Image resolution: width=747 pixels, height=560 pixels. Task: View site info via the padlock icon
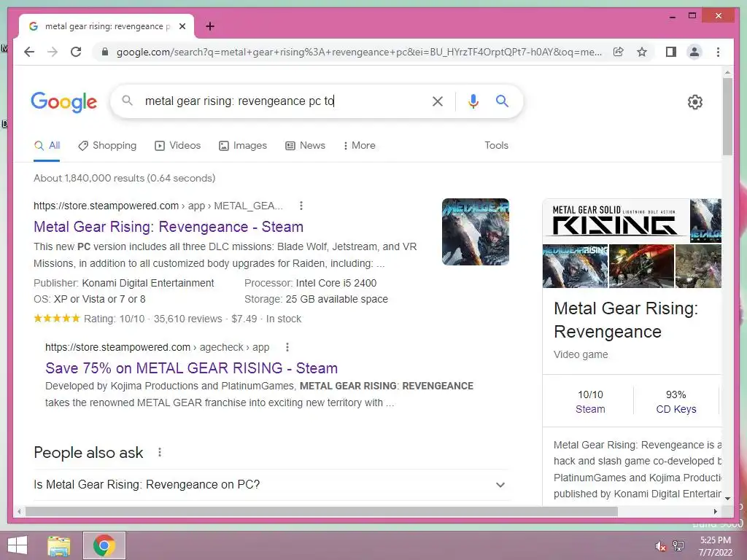coord(105,52)
